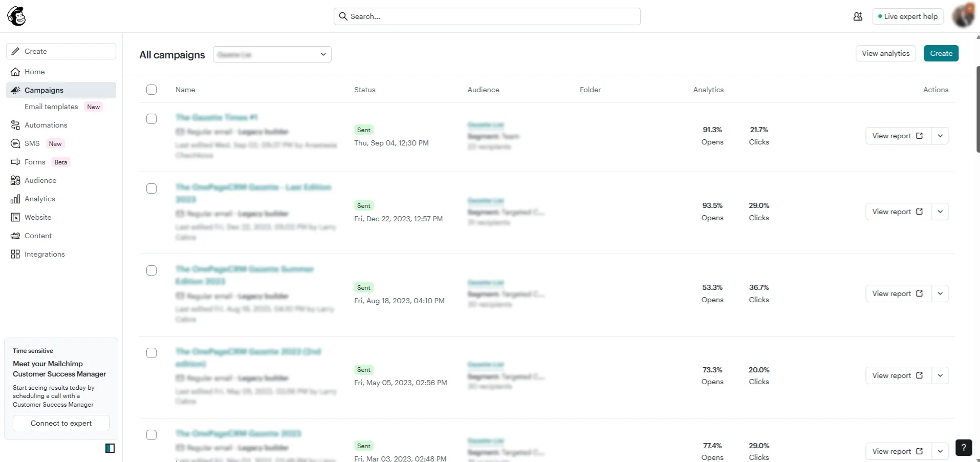
Task: Click the View analytics button
Action: coord(886,53)
